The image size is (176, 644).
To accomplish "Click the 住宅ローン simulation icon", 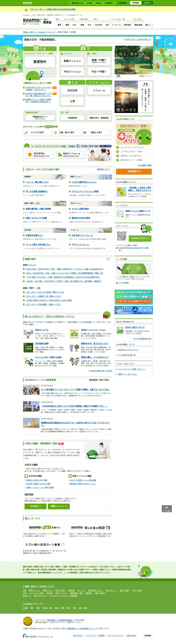I will click(74, 334).
